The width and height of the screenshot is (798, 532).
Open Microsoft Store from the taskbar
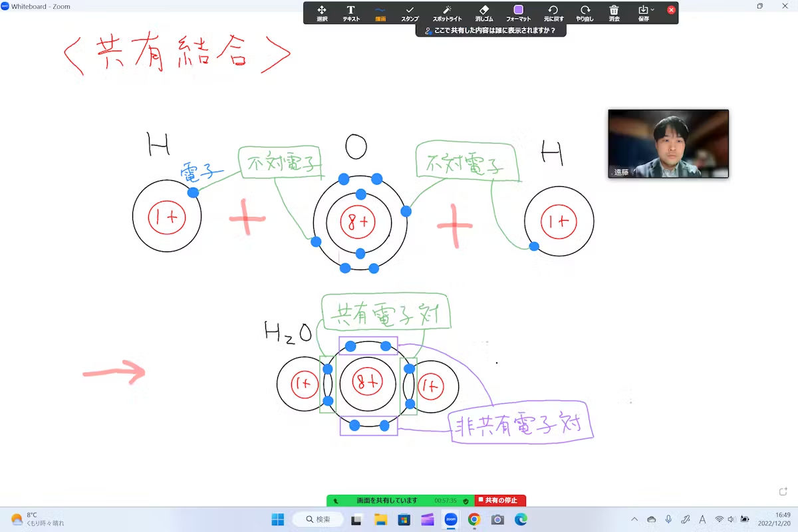(404, 519)
